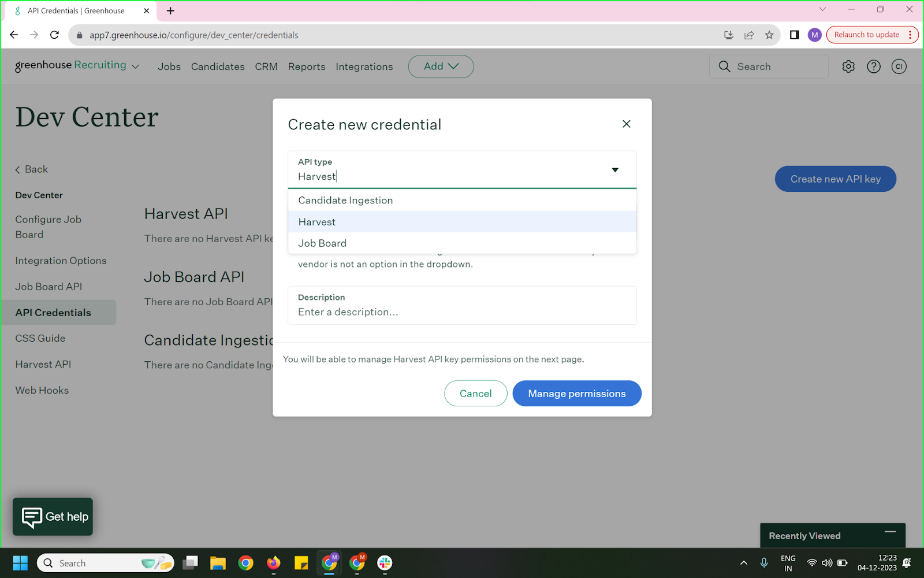Viewport: 924px width, 578px height.
Task: Open the volume speaker tray icon
Action: [x=827, y=563]
